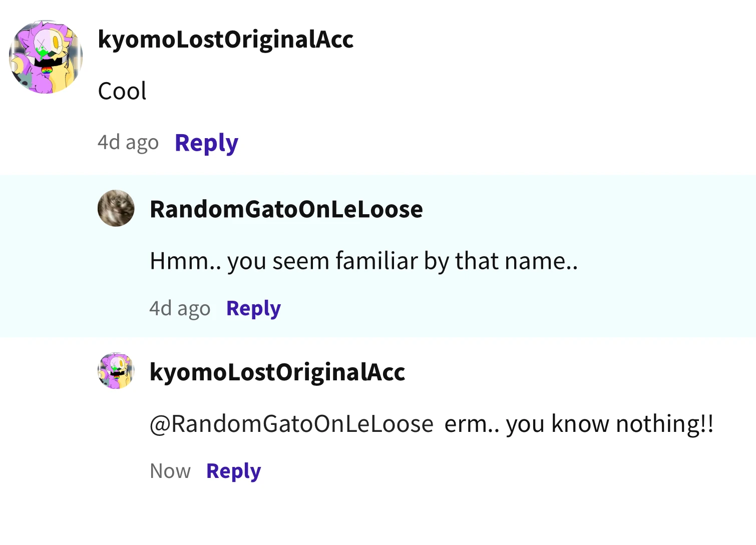Open the kyomoLostOriginalAcc username above Cool
Screen dimensions: 756x545
coord(226,40)
